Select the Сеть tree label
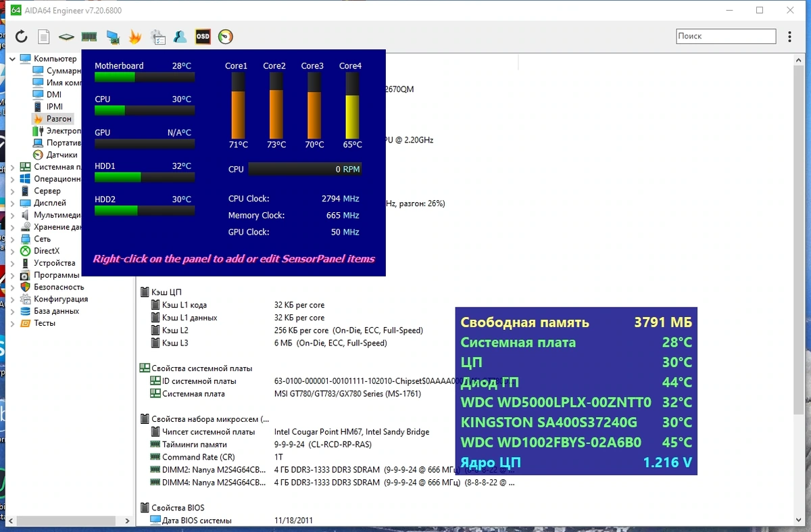Image resolution: width=811 pixels, height=532 pixels. click(43, 239)
